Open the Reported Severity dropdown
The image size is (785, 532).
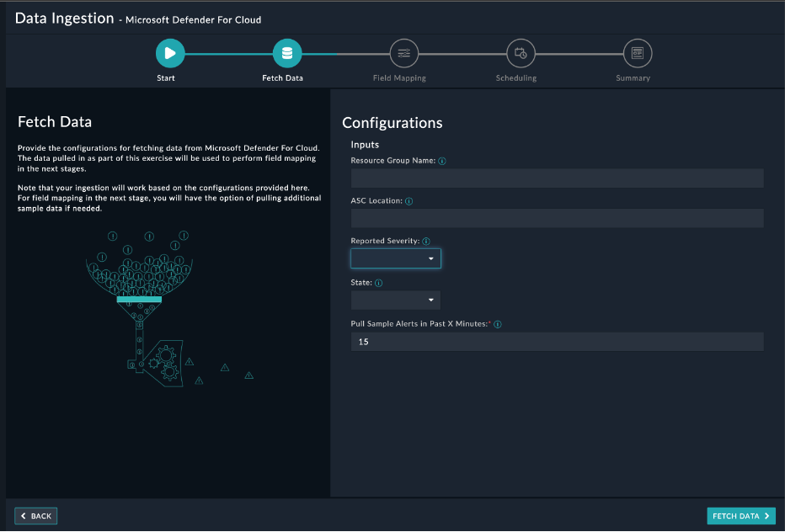coord(396,258)
